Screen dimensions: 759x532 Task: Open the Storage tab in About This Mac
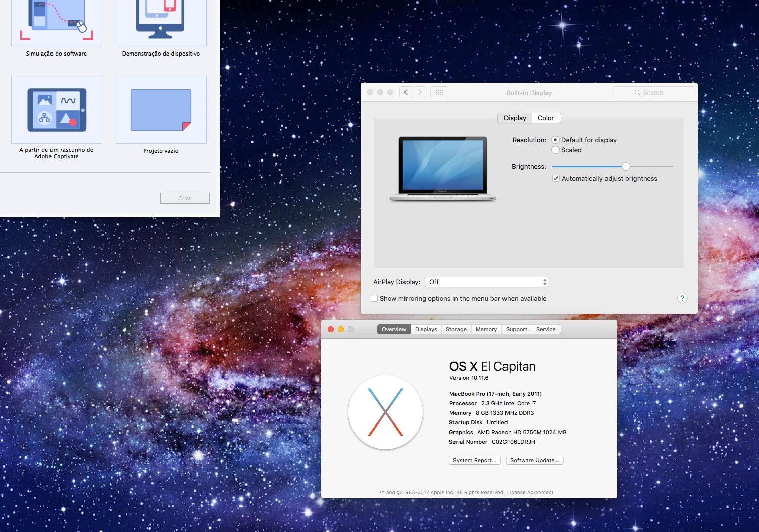tap(456, 329)
